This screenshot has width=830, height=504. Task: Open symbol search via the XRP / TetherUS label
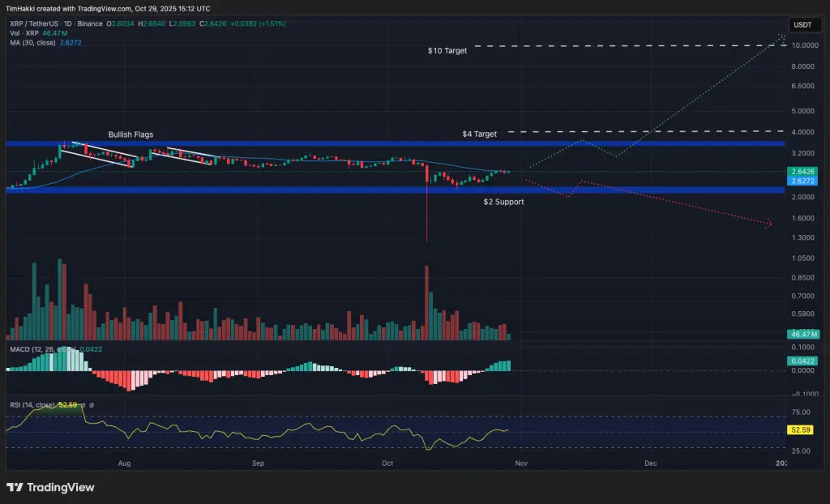(32, 24)
